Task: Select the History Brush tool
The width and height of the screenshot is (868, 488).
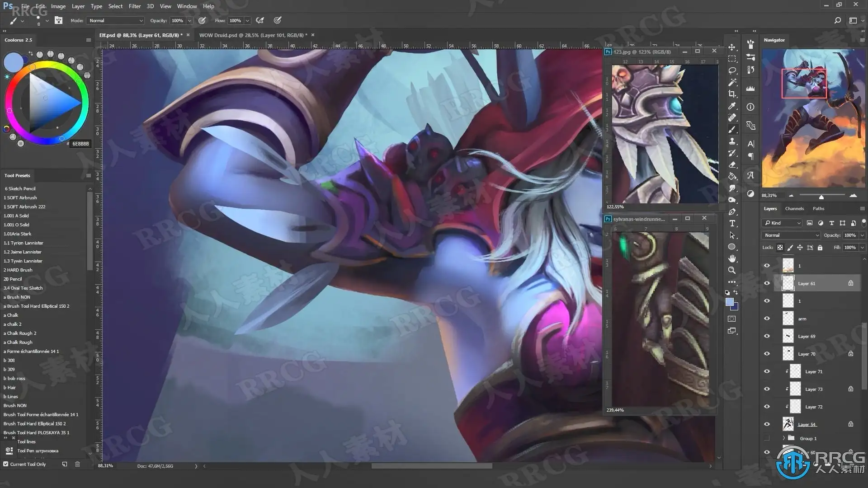Action: (732, 153)
